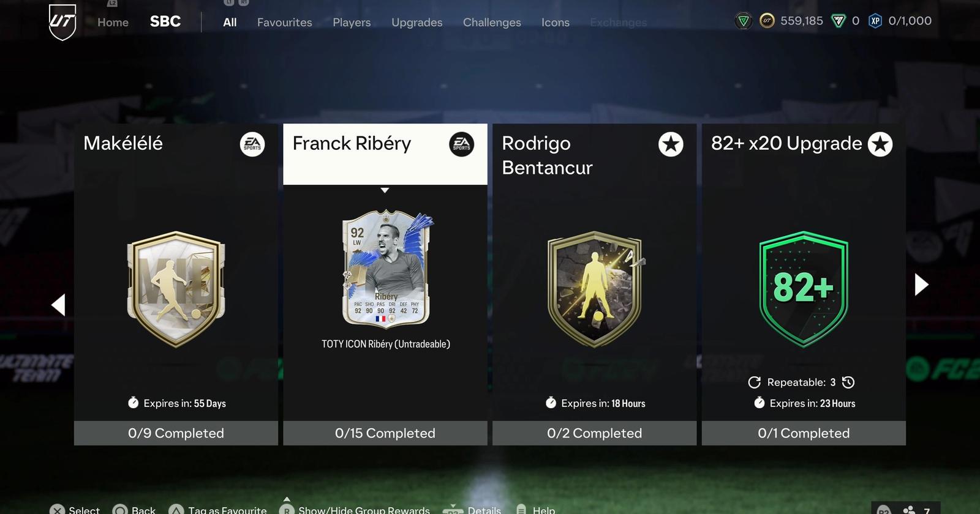980x514 pixels.
Task: Click the UT coins icon
Action: (767, 21)
